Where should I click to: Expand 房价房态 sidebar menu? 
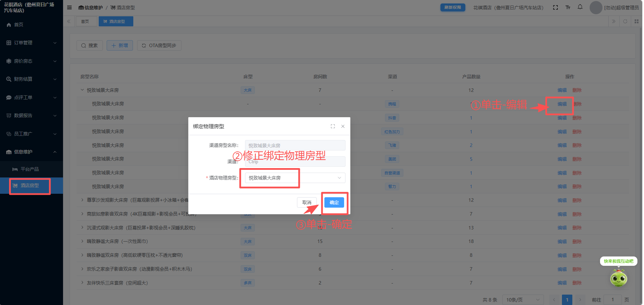click(32, 61)
